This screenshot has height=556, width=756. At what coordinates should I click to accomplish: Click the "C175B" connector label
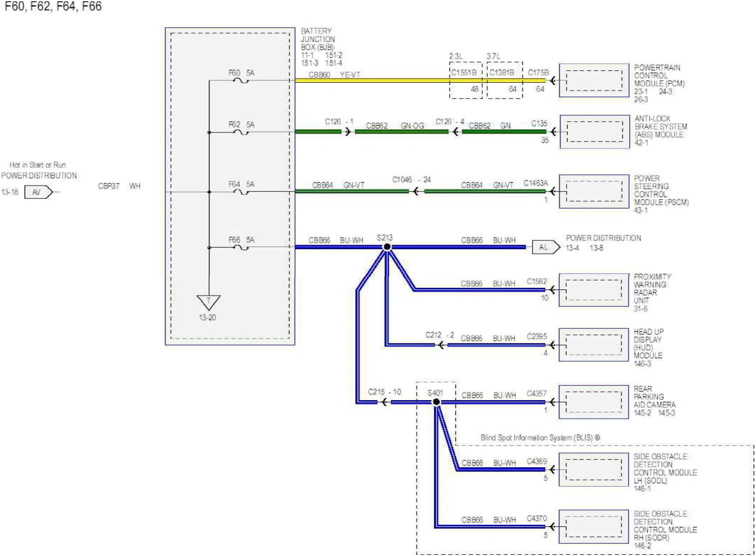click(538, 73)
